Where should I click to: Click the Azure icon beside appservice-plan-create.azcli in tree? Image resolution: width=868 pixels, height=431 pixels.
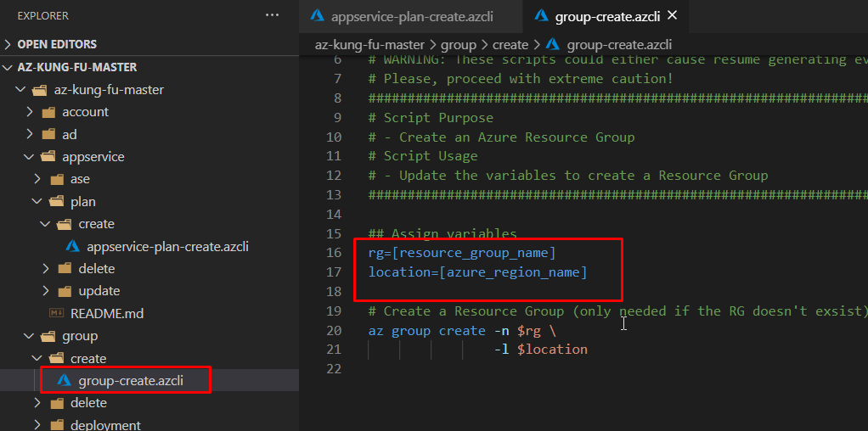(72, 246)
